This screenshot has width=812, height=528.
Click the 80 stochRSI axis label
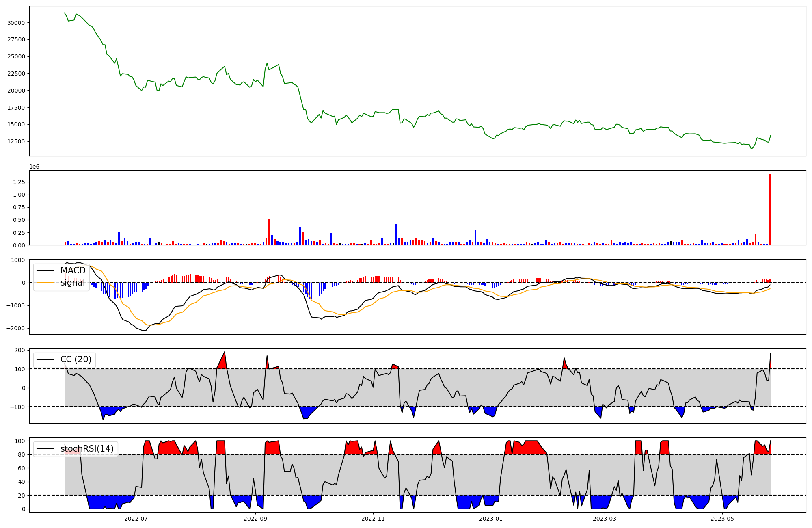[22, 455]
